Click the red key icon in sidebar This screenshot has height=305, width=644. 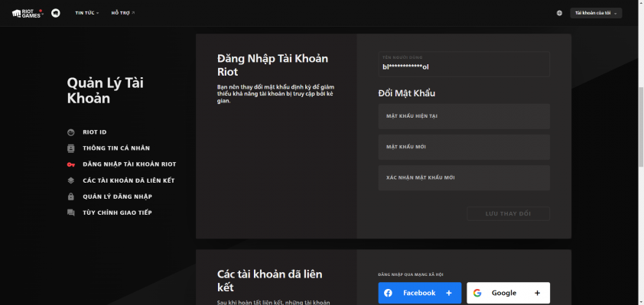71,164
